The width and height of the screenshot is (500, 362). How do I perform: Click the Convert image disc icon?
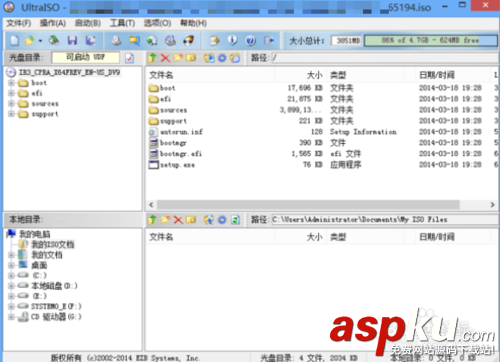point(152,41)
